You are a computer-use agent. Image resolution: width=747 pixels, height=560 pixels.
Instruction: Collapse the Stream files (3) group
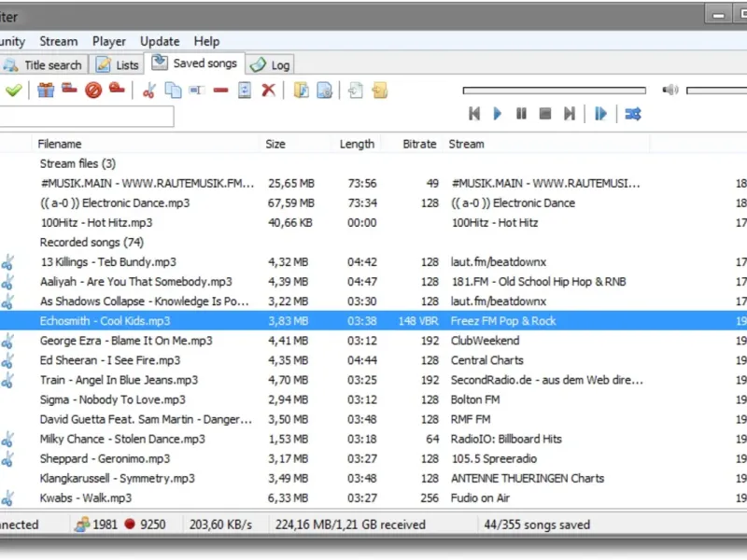coord(77,163)
